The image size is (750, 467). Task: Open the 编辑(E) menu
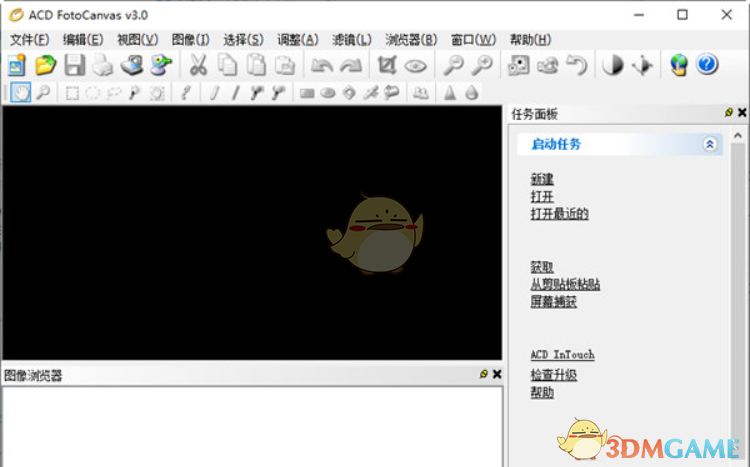click(x=83, y=40)
